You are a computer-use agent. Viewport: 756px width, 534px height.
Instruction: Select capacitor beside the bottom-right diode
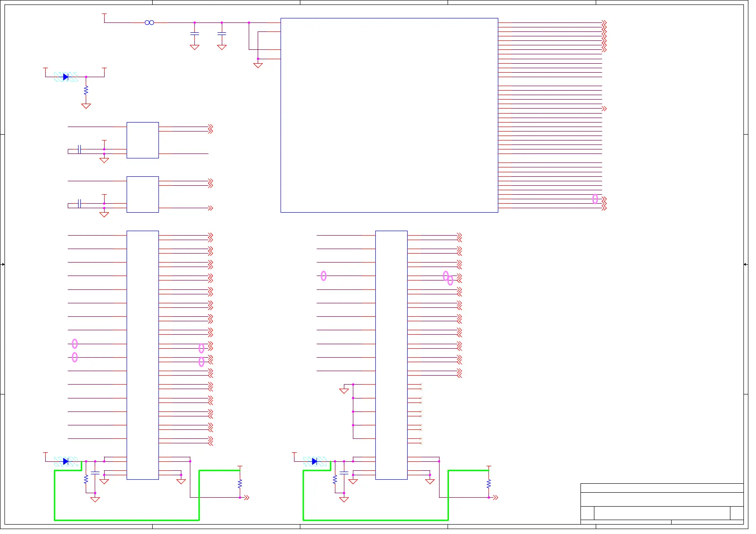coord(344,473)
